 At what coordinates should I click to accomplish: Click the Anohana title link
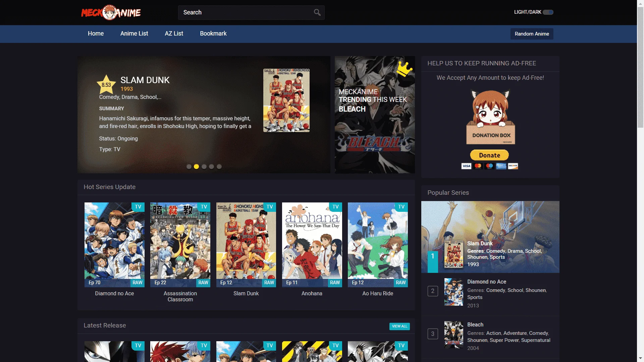[312, 293]
